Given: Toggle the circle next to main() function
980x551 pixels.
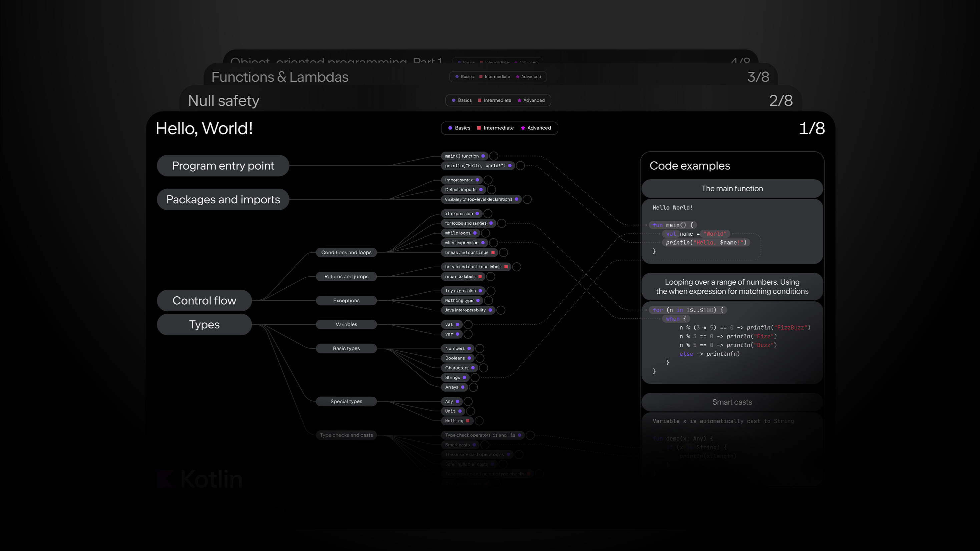Looking at the screenshot, I should coord(493,156).
